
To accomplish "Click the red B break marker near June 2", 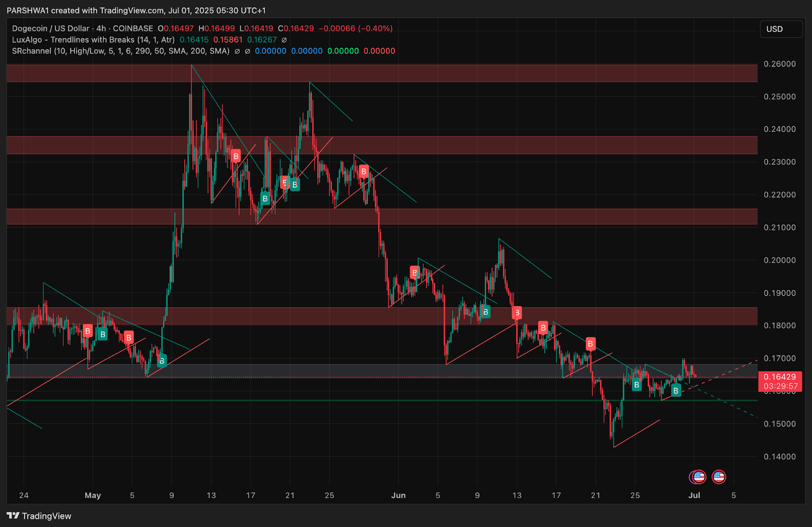I will point(414,273).
